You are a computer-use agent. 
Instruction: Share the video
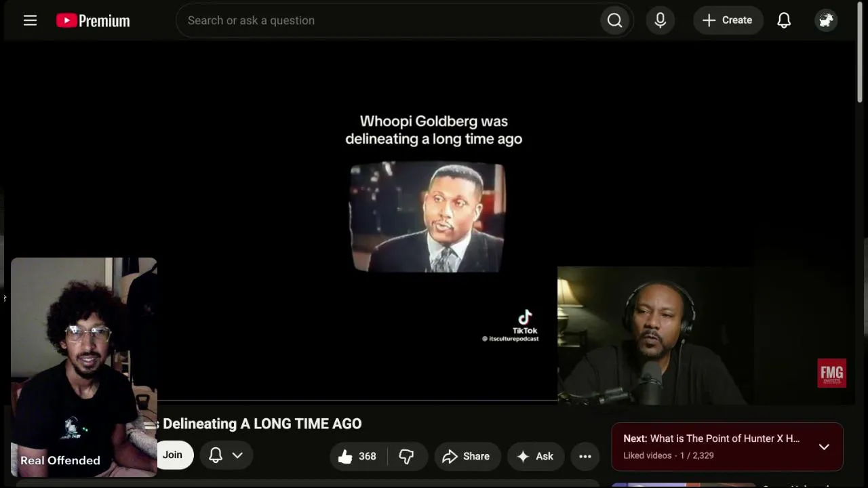pos(467,456)
